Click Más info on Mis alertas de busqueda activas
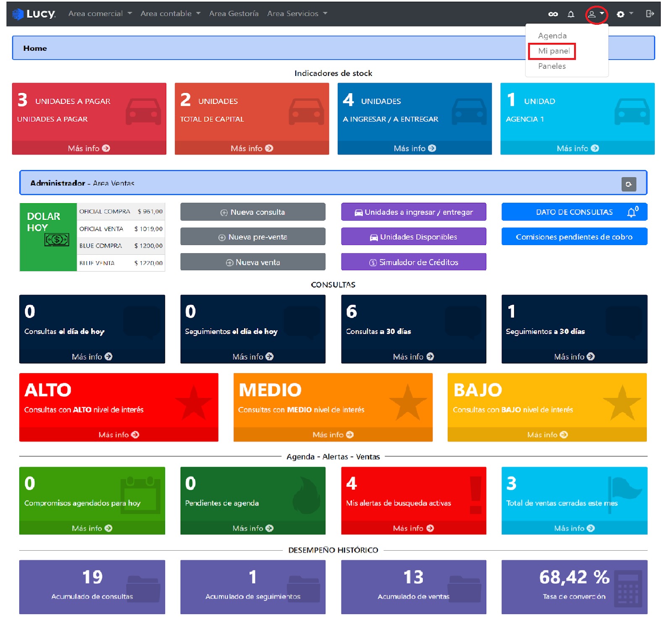The width and height of the screenshot is (672, 617). (x=414, y=528)
